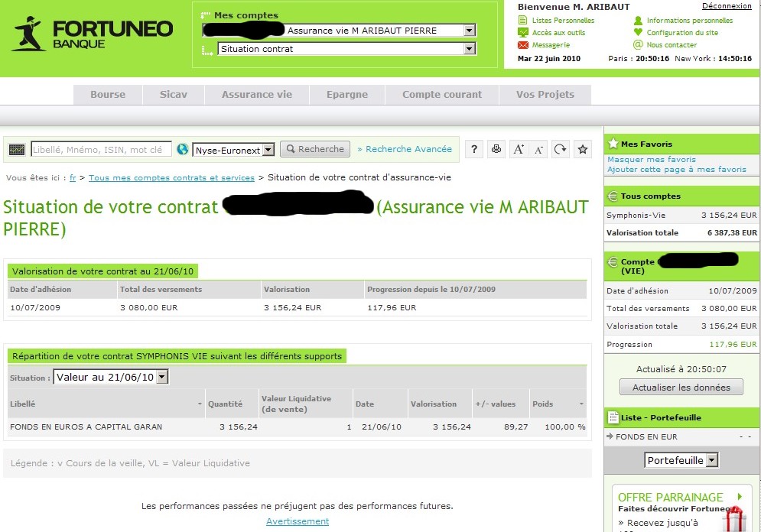Click the Déconnexion link
The image size is (761, 532).
(x=727, y=6)
